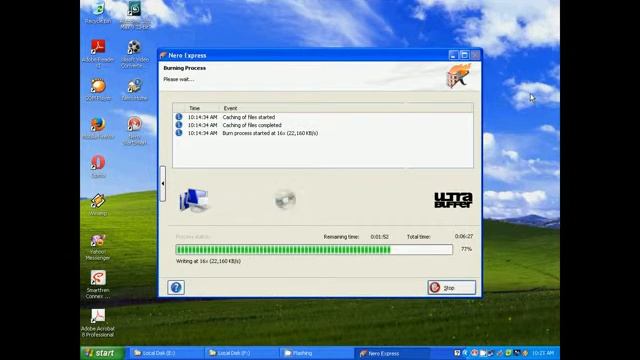Viewport: 640px width, 360px height.
Task: Click the Nero Express title bar icon
Action: tap(163, 55)
